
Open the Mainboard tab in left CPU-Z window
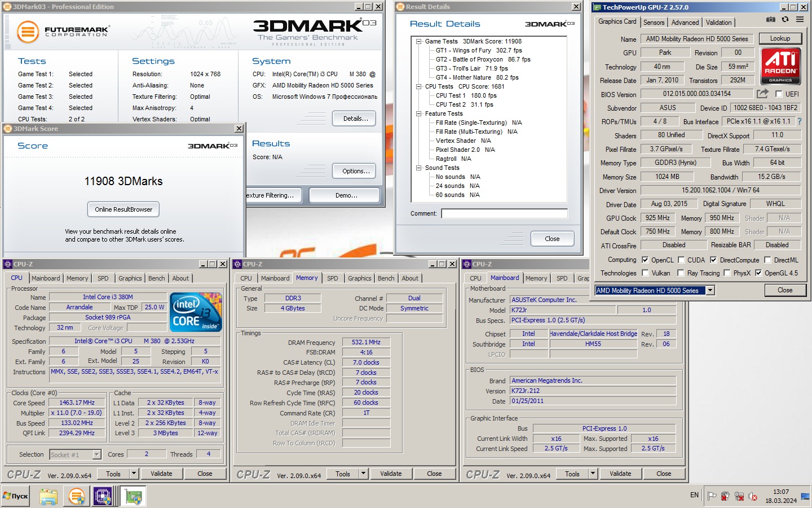(46, 278)
